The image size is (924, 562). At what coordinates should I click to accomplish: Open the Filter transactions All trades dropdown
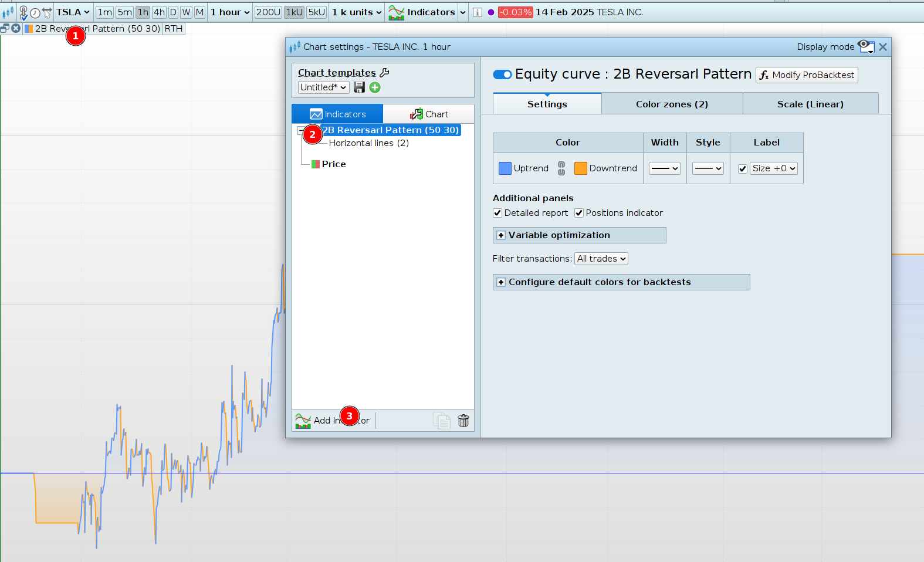(601, 259)
